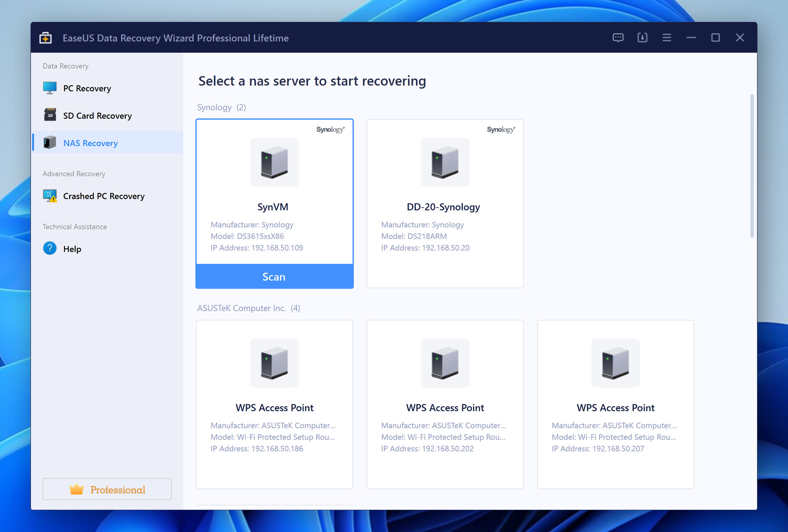Click the ASUSTeK Computer Inc. (4) group header
The height and width of the screenshot is (532, 788).
(x=249, y=308)
